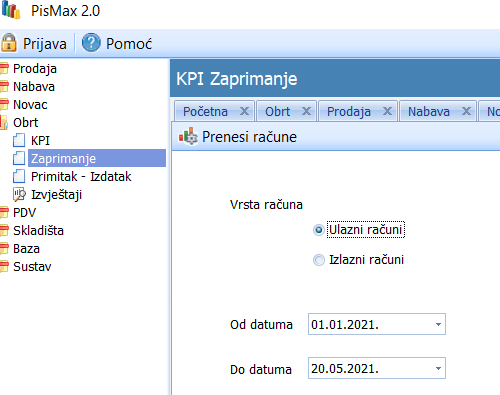Close the Početna tab
The height and width of the screenshot is (395, 500).
[244, 111]
